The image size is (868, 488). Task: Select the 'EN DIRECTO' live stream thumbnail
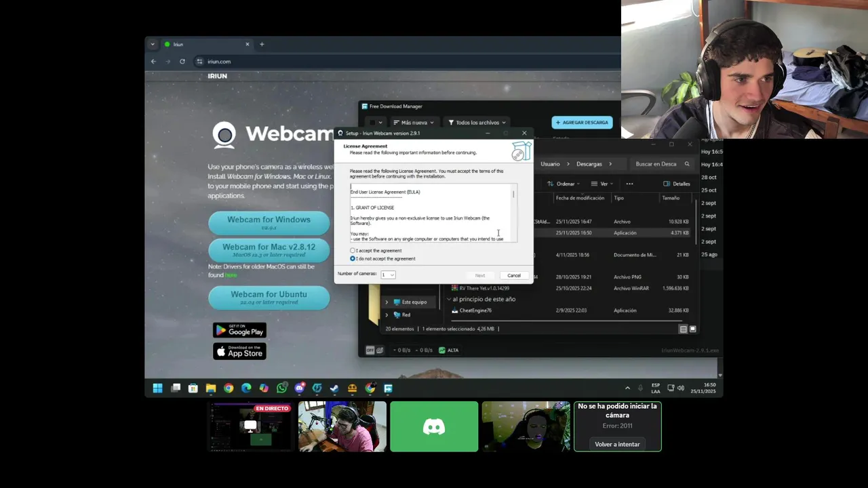tap(250, 426)
